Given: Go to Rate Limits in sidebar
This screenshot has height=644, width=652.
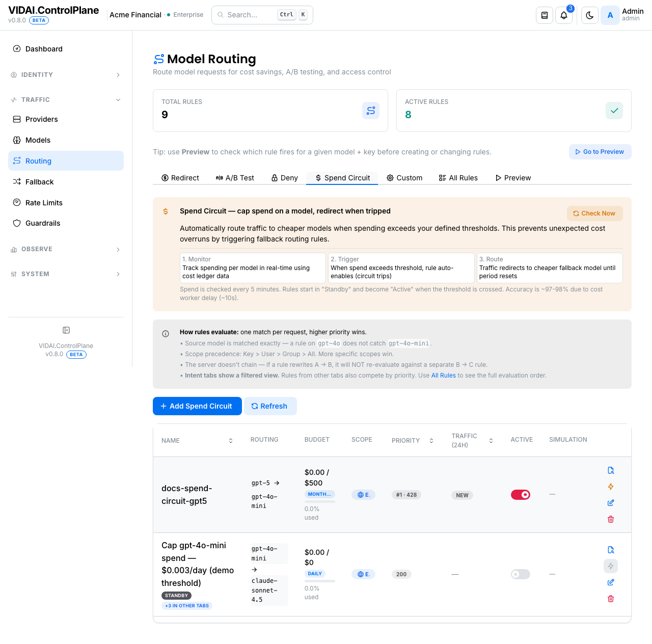Looking at the screenshot, I should (66, 203).
